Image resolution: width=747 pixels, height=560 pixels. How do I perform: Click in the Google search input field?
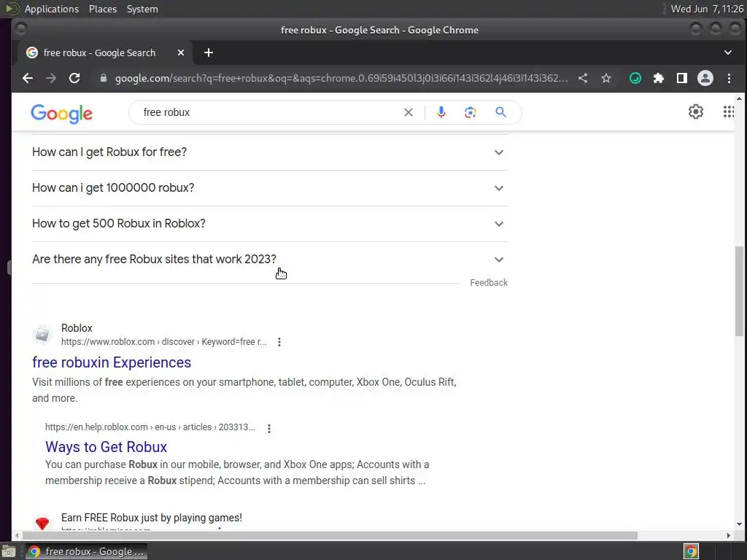click(269, 112)
